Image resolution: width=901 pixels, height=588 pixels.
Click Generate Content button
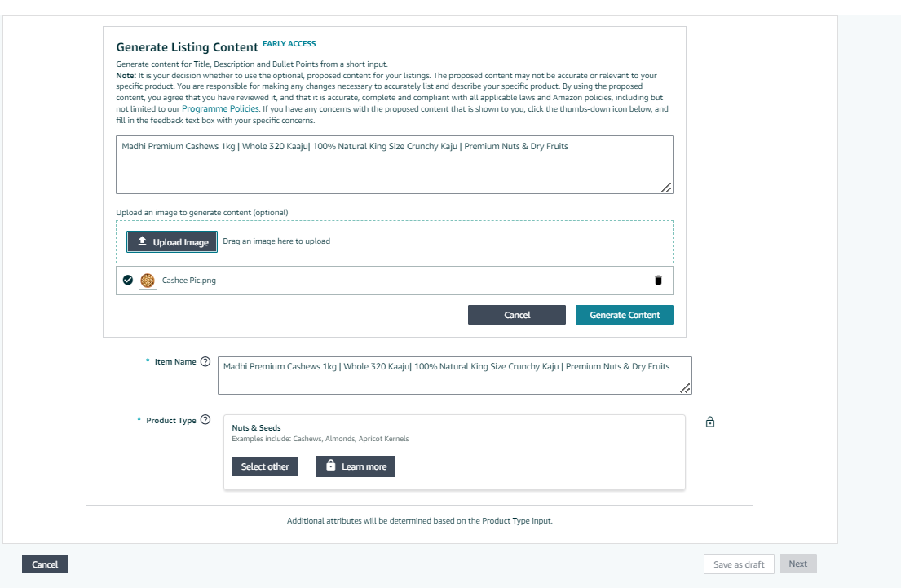tap(624, 315)
